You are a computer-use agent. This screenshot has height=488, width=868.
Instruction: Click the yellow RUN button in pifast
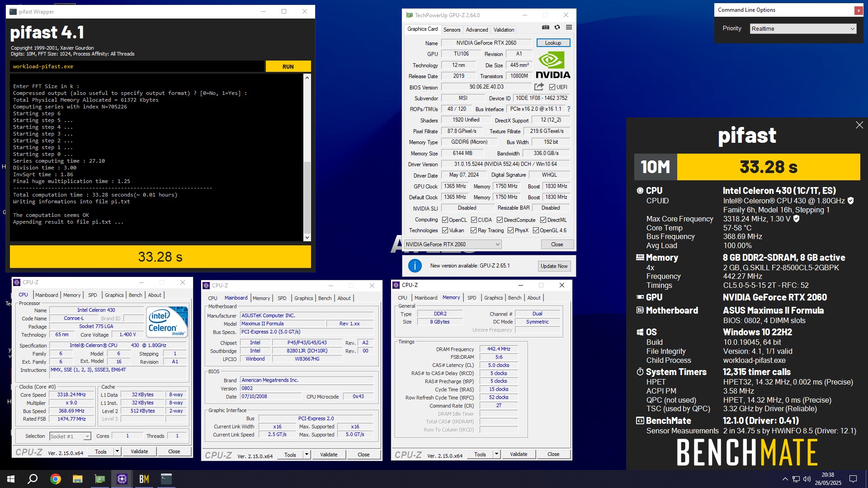coord(288,66)
